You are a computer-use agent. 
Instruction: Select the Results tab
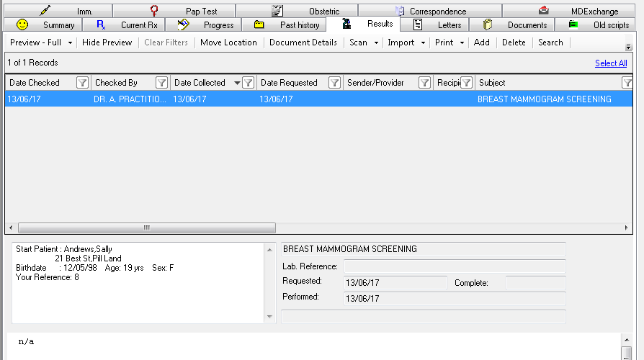coord(363,24)
